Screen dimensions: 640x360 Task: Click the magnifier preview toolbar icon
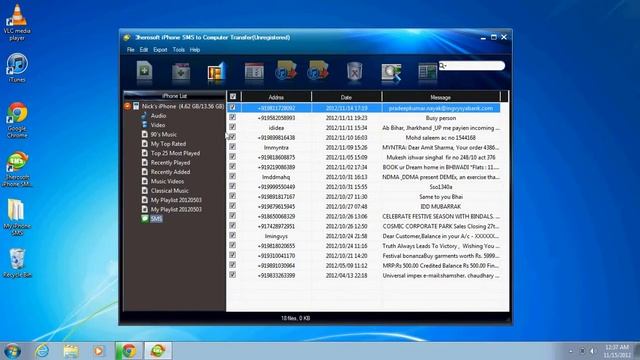click(391, 72)
